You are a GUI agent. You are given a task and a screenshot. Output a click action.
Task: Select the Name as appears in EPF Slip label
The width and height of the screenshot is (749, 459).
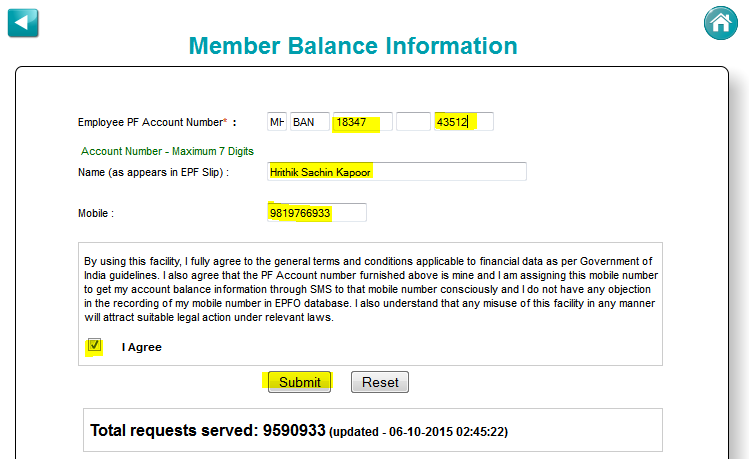153,172
